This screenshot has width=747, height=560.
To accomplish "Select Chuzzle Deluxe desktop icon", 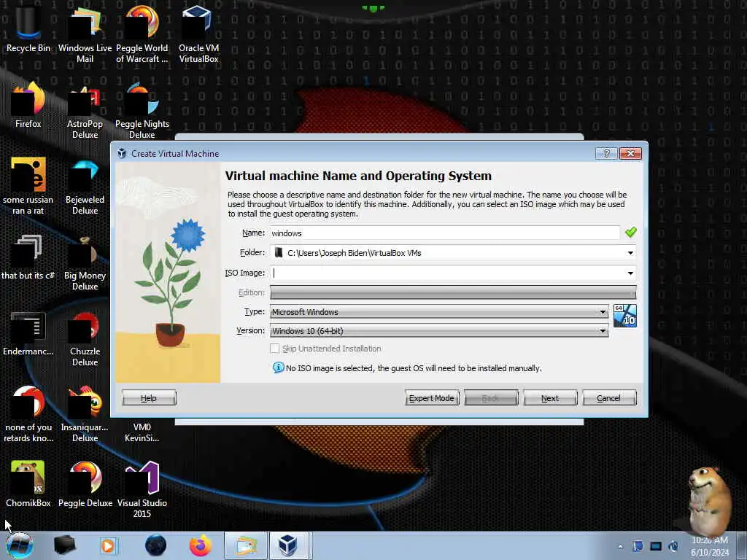I will click(85, 338).
